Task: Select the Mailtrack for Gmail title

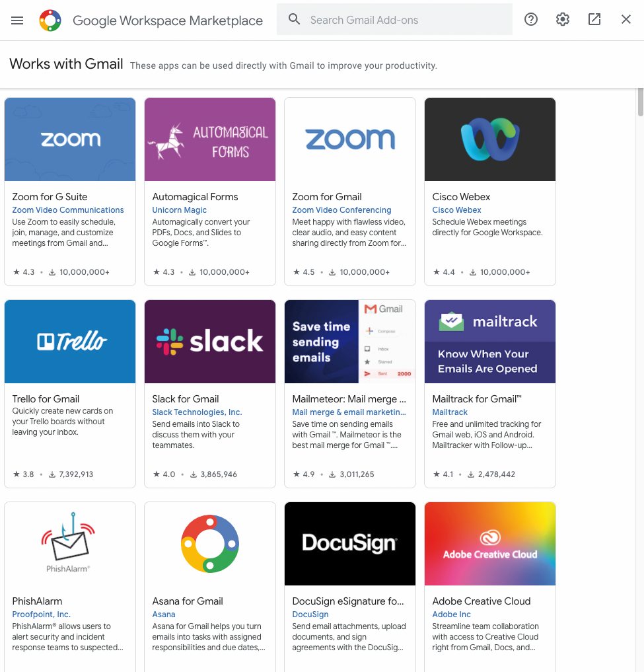Action: 476,399
